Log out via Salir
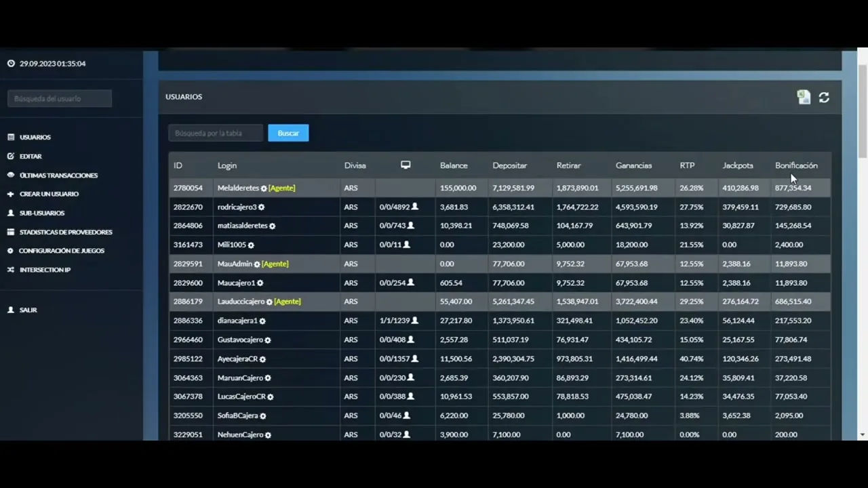This screenshot has width=868, height=488. click(x=28, y=310)
